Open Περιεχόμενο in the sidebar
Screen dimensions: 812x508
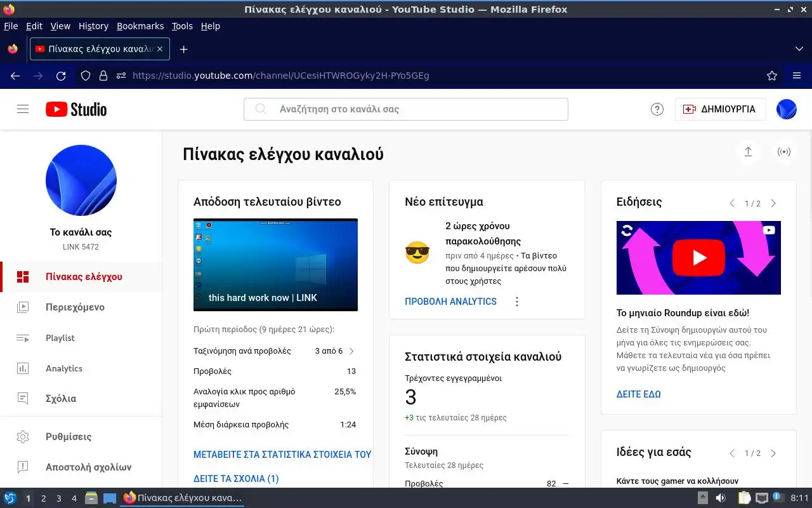[x=81, y=307]
